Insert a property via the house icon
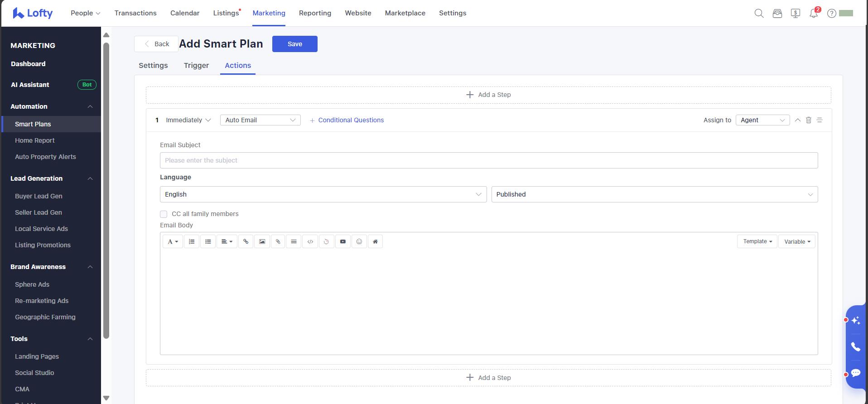 pyautogui.click(x=375, y=241)
